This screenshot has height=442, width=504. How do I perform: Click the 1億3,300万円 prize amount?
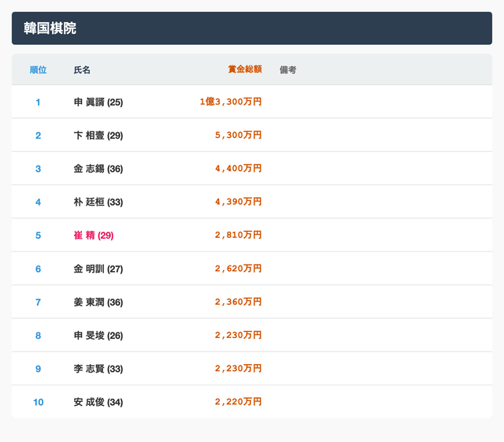[230, 102]
